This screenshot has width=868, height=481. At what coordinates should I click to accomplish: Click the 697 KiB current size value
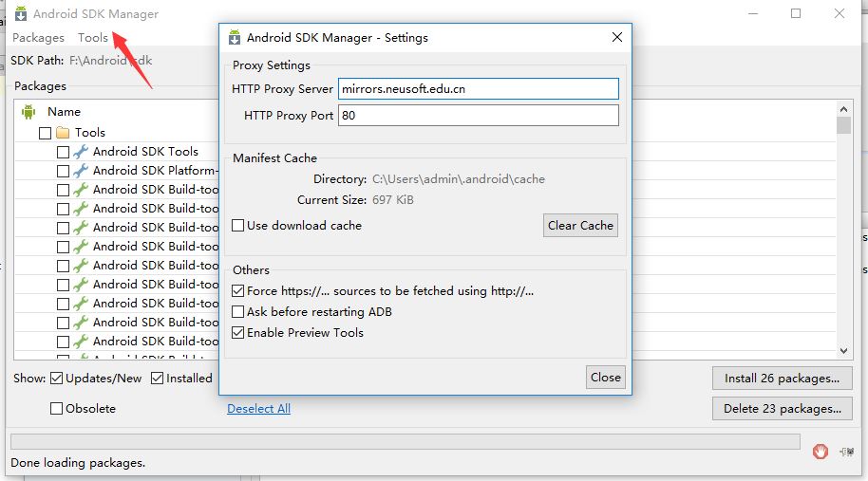click(x=393, y=200)
